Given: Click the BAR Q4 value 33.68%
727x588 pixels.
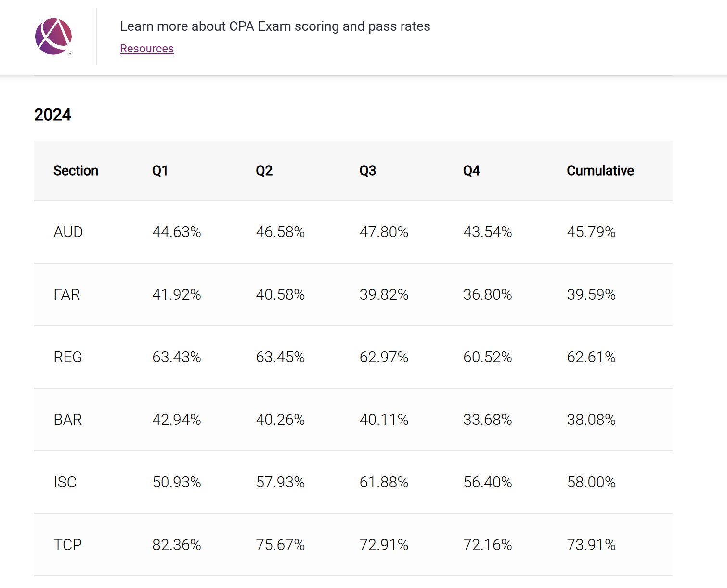Looking at the screenshot, I should [487, 420].
